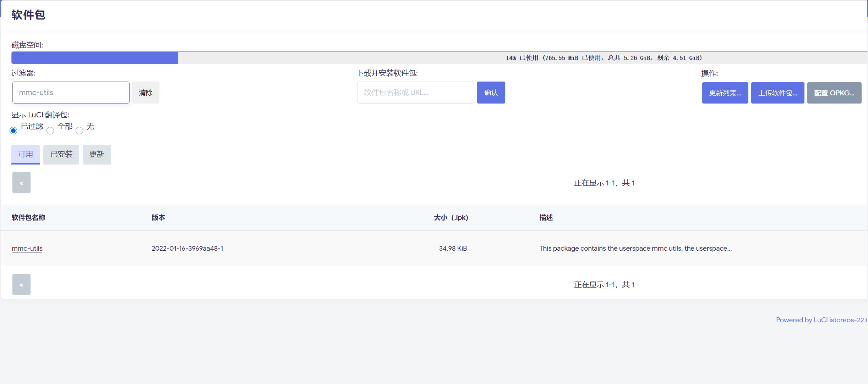Screen dimensions: 868x384
Task: Select the 全部 LuCI translation option
Action: point(50,131)
